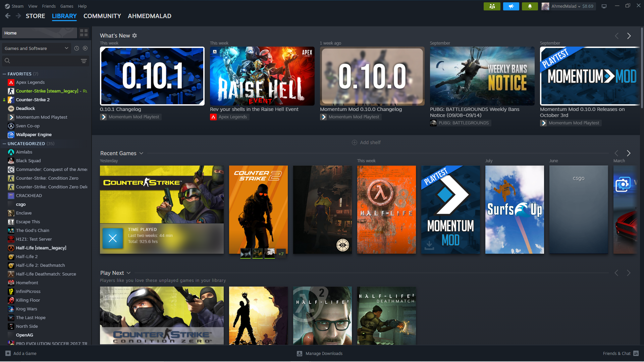Open the notifications bell icon
644x362 pixels.
tap(530, 6)
